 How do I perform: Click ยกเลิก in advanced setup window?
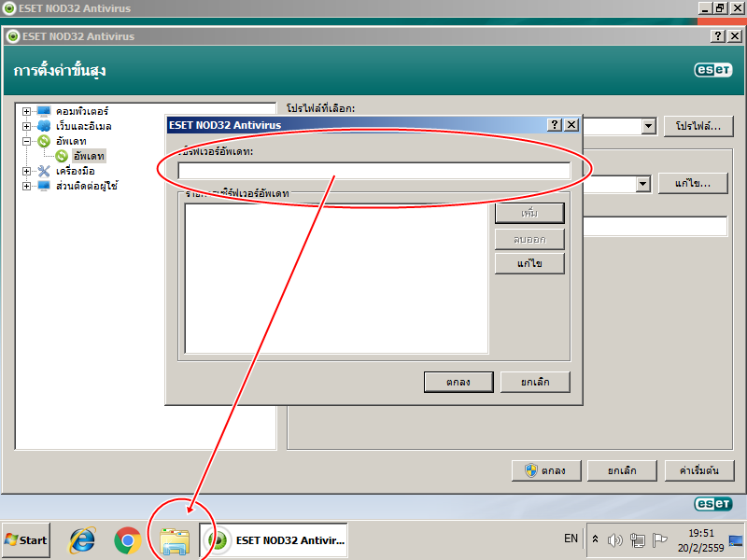(x=622, y=470)
